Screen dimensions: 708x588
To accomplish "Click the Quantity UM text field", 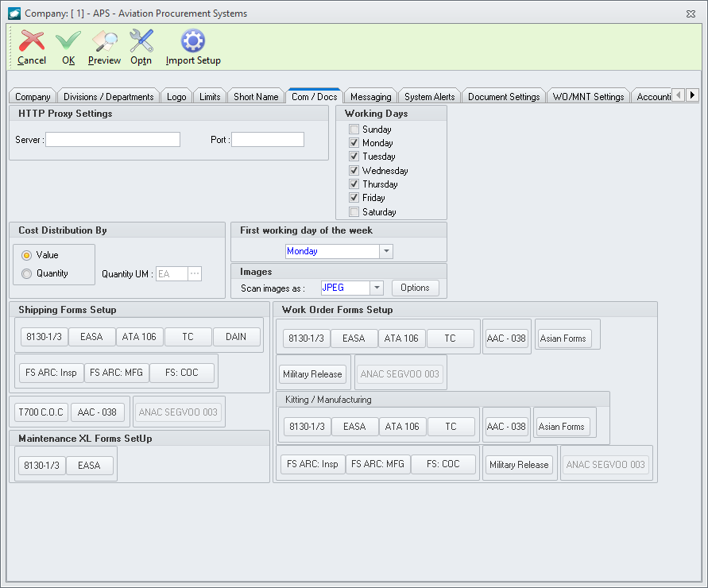I will 172,273.
